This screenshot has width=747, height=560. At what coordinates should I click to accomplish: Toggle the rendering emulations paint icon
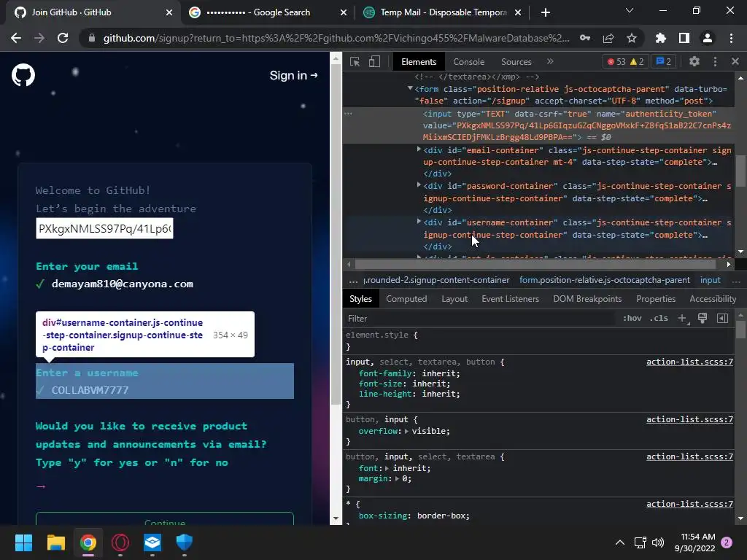pyautogui.click(x=703, y=318)
